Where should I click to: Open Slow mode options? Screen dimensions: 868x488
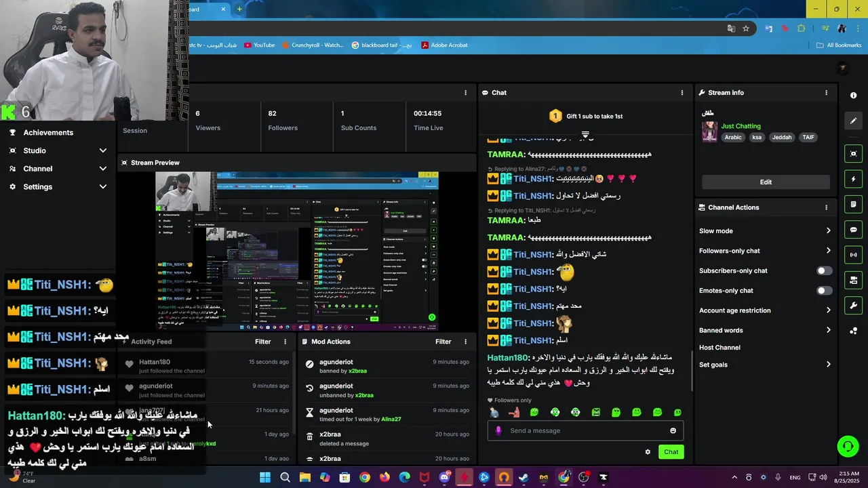pyautogui.click(x=765, y=231)
